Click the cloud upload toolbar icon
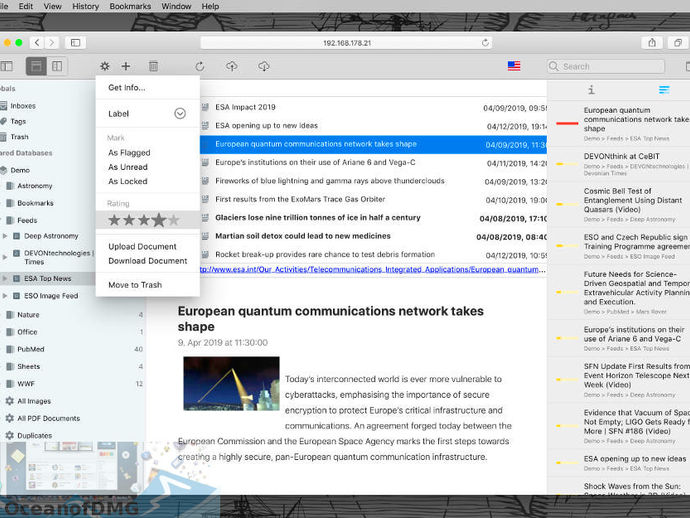This screenshot has height=518, width=690. pyautogui.click(x=231, y=66)
